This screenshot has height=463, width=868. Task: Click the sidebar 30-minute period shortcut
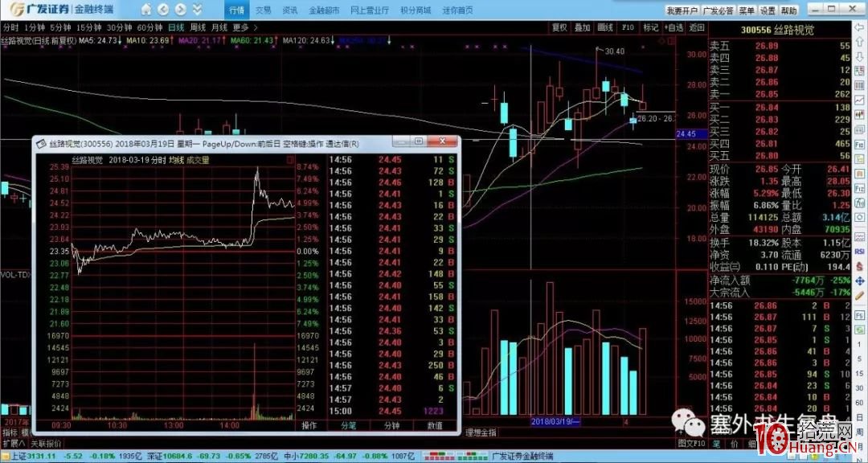tap(860, 388)
